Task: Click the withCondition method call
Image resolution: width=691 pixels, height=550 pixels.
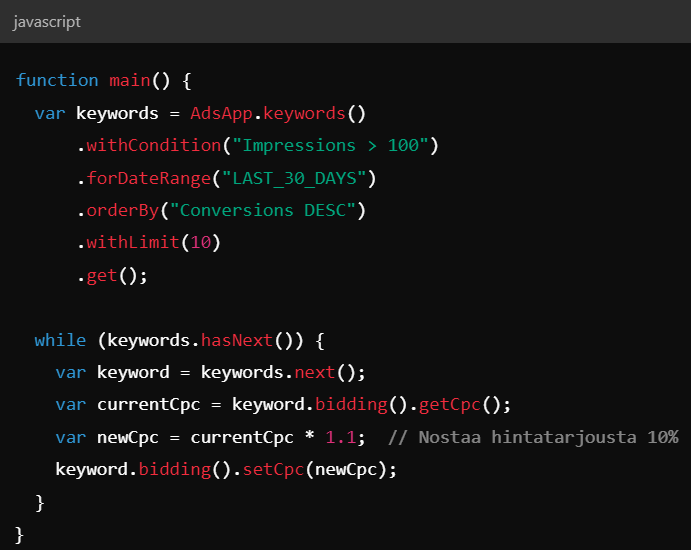Action: (154, 145)
